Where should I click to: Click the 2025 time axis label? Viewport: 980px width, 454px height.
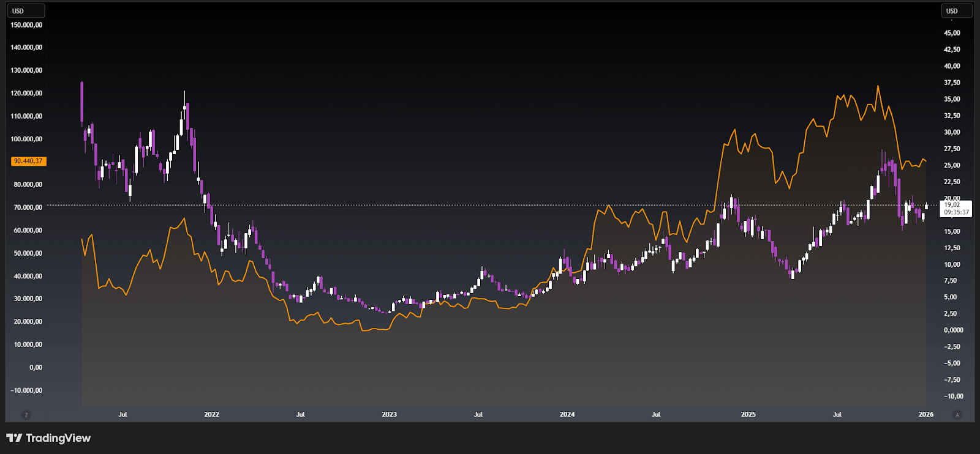click(748, 414)
